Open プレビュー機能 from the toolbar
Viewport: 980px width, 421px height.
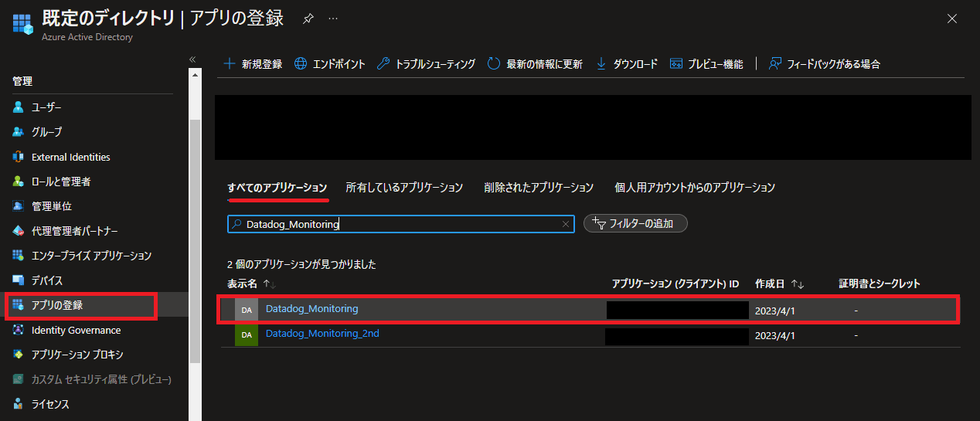click(x=706, y=64)
